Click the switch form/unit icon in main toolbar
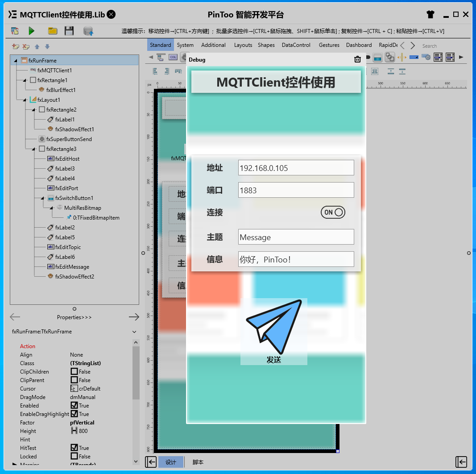476x474 pixels. click(x=15, y=31)
